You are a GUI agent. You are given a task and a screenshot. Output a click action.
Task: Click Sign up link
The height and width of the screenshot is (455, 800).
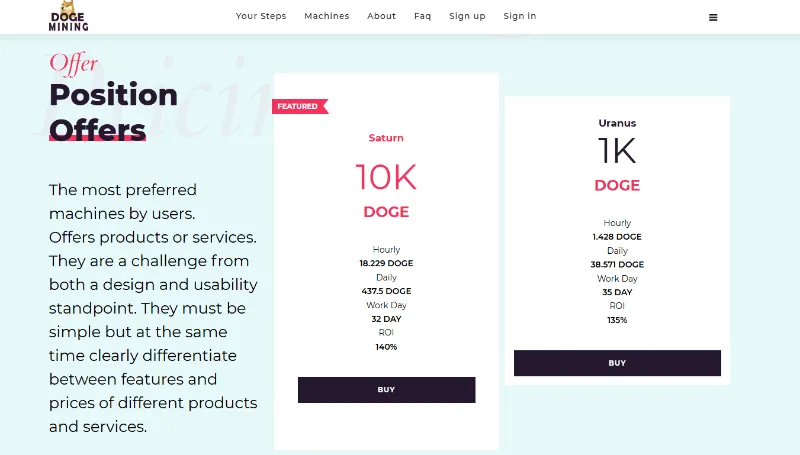point(467,16)
